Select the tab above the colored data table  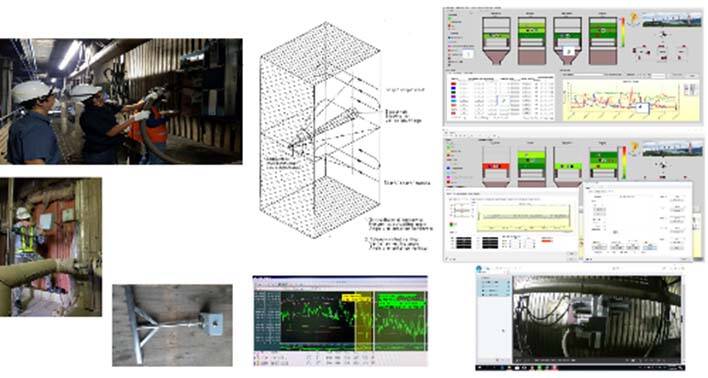tap(455, 73)
